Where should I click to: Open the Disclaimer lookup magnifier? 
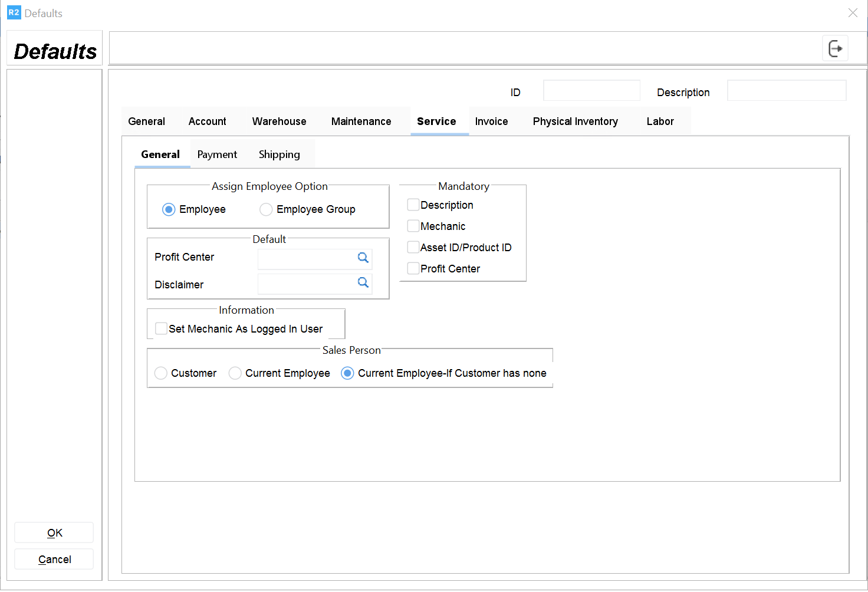(x=363, y=282)
